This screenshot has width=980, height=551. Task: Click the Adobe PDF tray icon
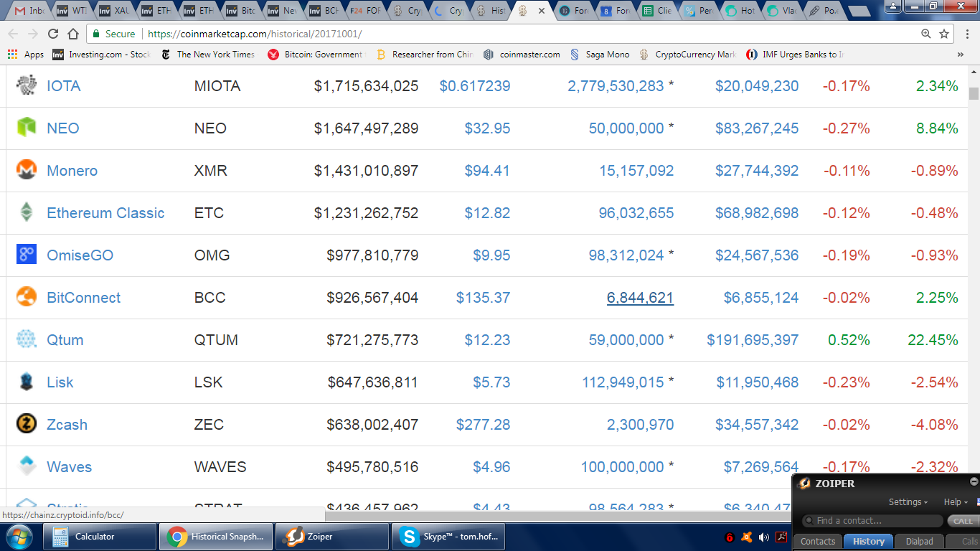click(781, 537)
